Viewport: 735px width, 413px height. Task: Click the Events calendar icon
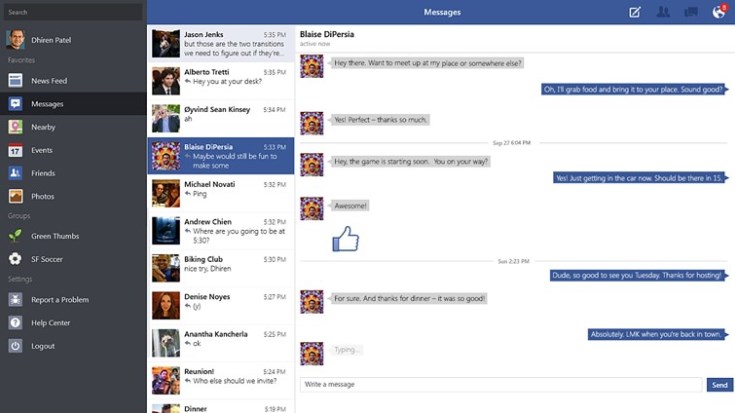[x=15, y=150]
